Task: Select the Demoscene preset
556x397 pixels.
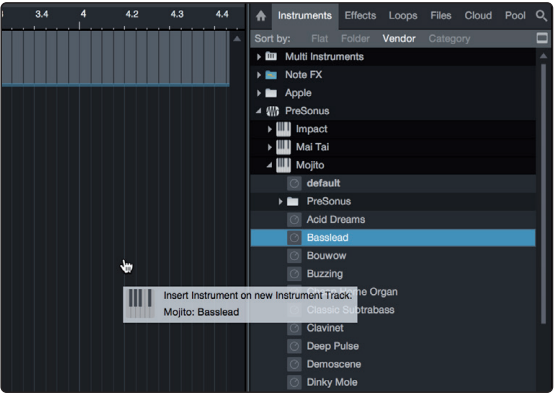Action: [x=393, y=364]
